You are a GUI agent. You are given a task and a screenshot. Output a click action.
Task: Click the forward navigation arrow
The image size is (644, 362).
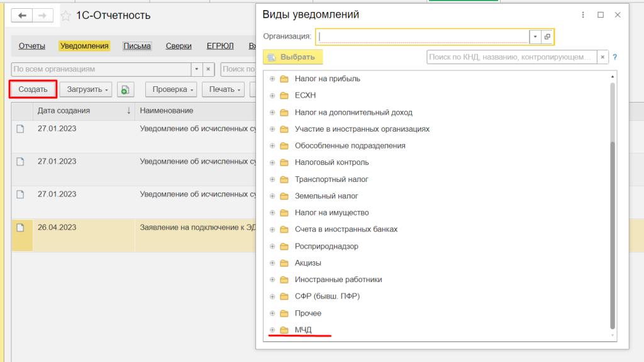pos(43,16)
